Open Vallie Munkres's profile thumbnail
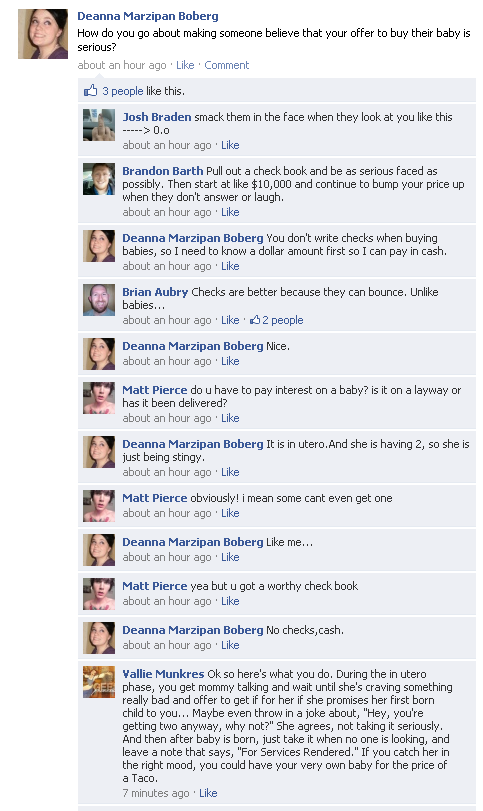 tap(99, 682)
